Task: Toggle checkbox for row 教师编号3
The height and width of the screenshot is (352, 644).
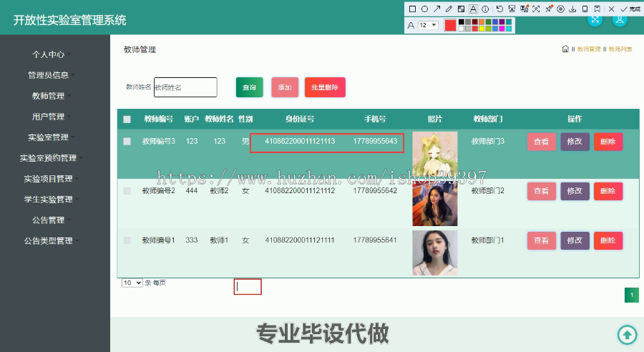Action: 127,141
